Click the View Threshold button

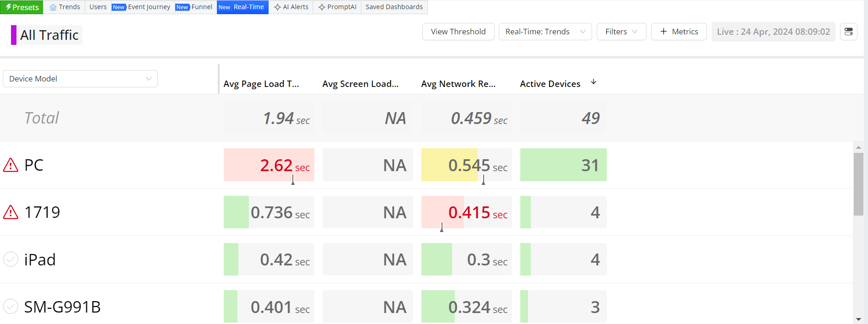(458, 32)
